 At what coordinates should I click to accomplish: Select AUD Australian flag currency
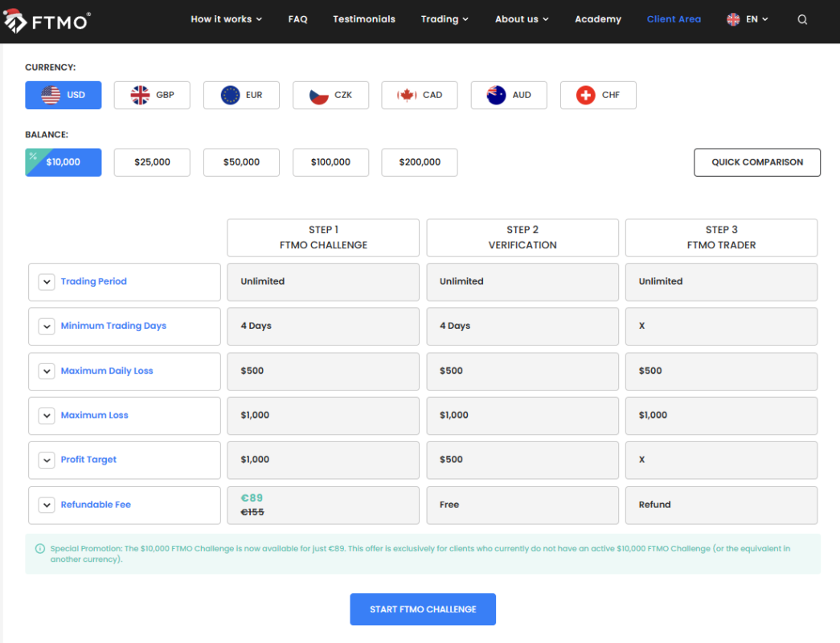click(509, 95)
